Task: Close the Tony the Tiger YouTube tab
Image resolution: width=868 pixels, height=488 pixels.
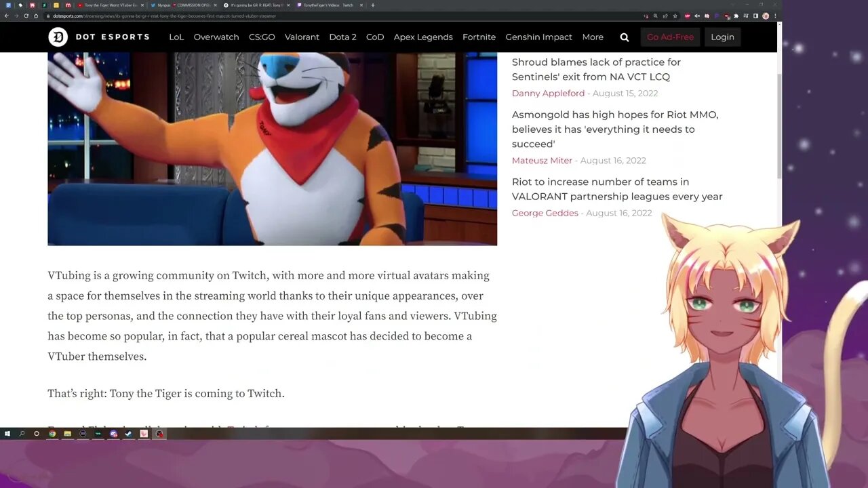Action: (142, 5)
